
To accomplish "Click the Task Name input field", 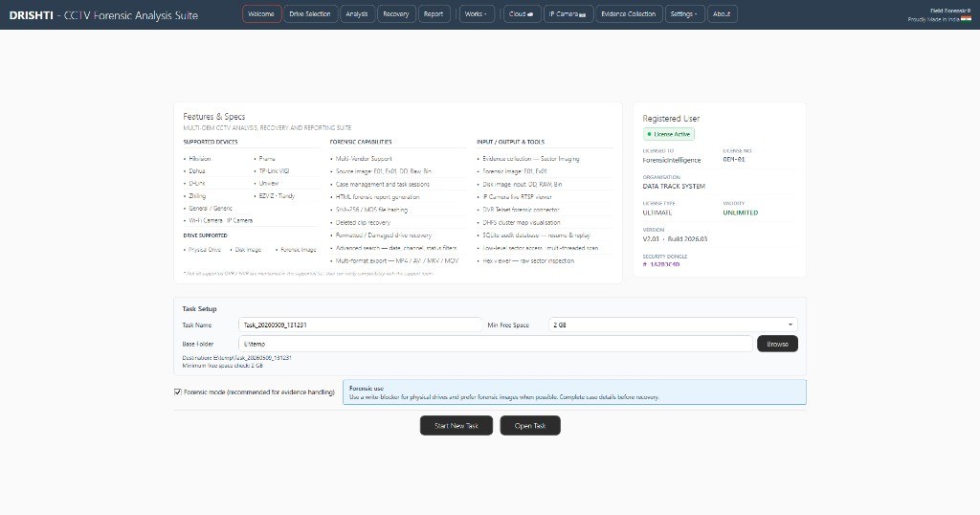I will [x=360, y=325].
